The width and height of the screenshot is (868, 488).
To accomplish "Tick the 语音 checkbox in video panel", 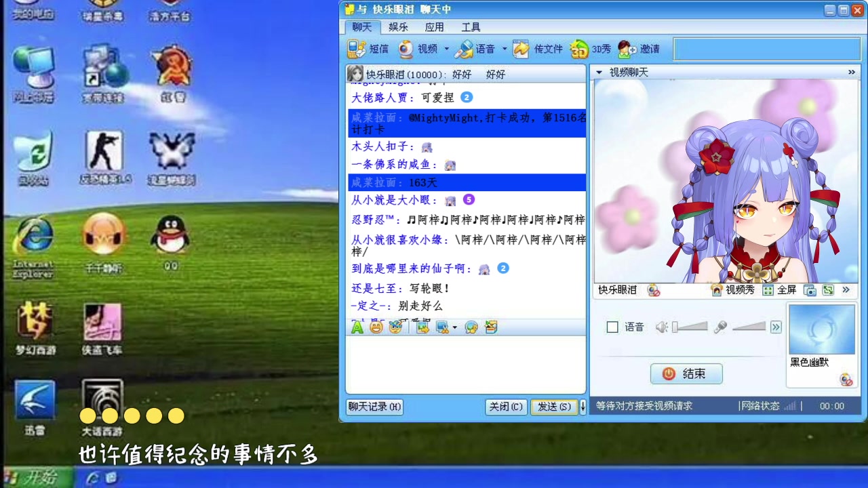I will 612,327.
